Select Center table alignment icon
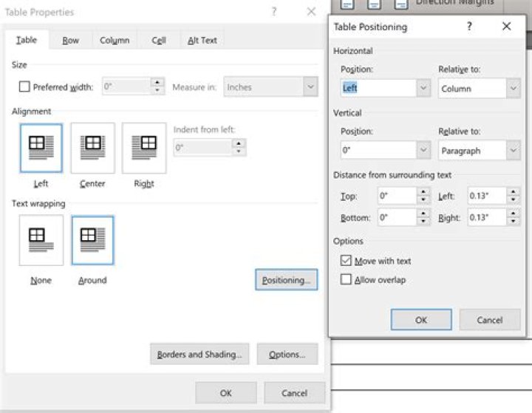The image size is (532, 413). 92,148
